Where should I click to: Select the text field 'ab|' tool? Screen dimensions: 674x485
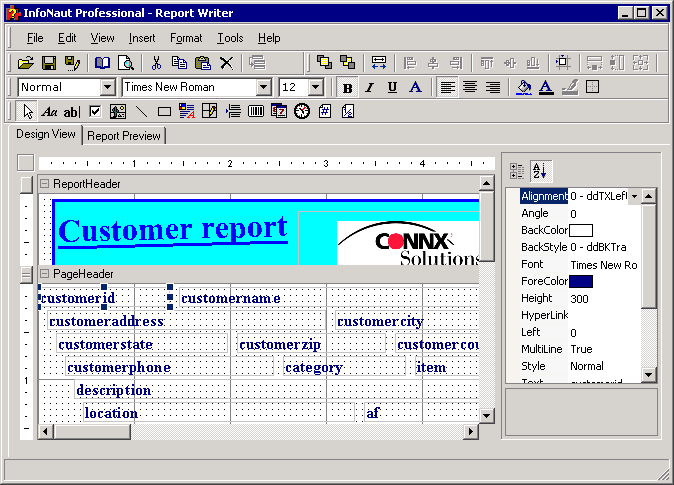[72, 112]
